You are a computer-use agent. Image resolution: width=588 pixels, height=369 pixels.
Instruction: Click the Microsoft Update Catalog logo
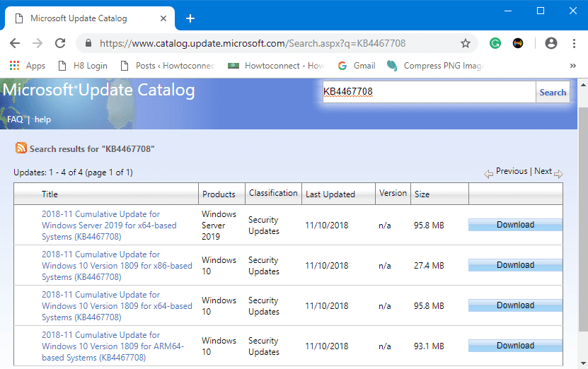click(99, 90)
